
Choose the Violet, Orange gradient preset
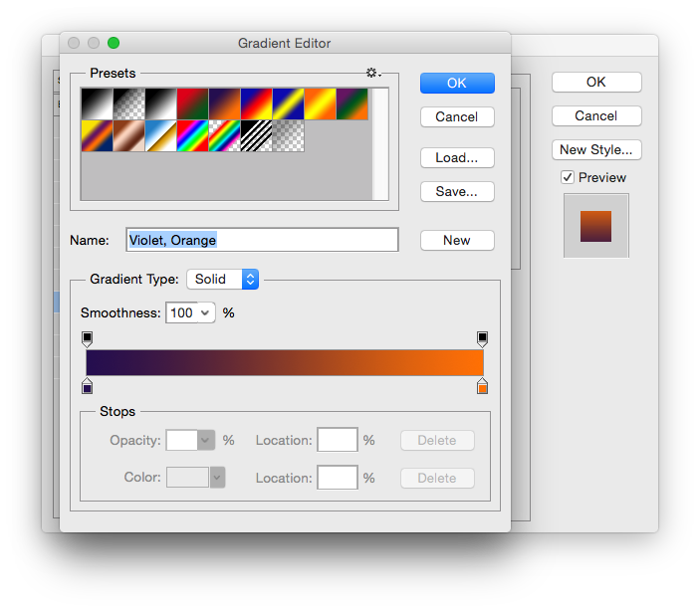click(x=225, y=104)
